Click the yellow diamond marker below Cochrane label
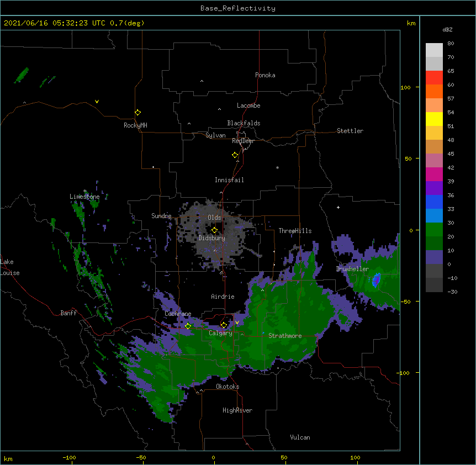This screenshot has width=476, height=465. [188, 326]
